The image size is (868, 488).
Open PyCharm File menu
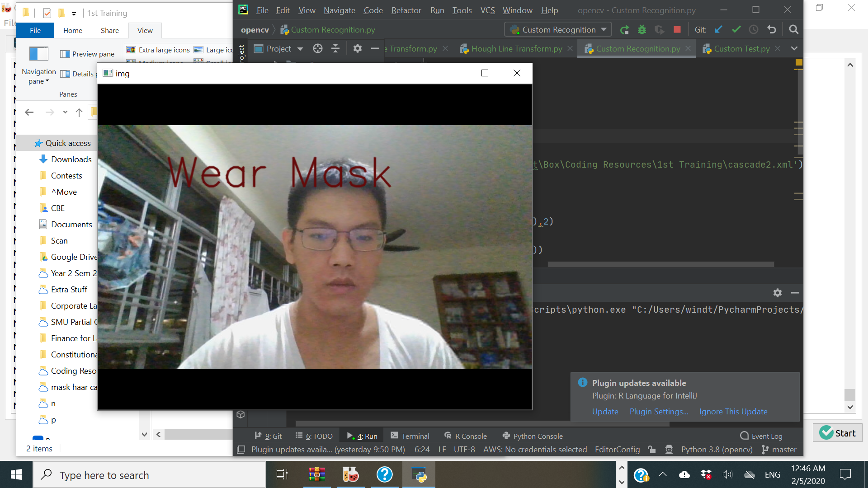click(262, 10)
